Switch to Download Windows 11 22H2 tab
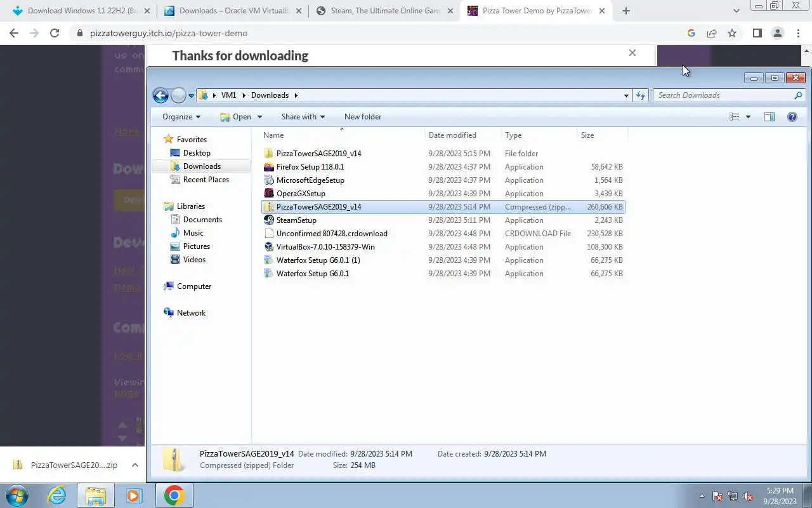Viewport: 812px width, 508px height. pos(82,11)
